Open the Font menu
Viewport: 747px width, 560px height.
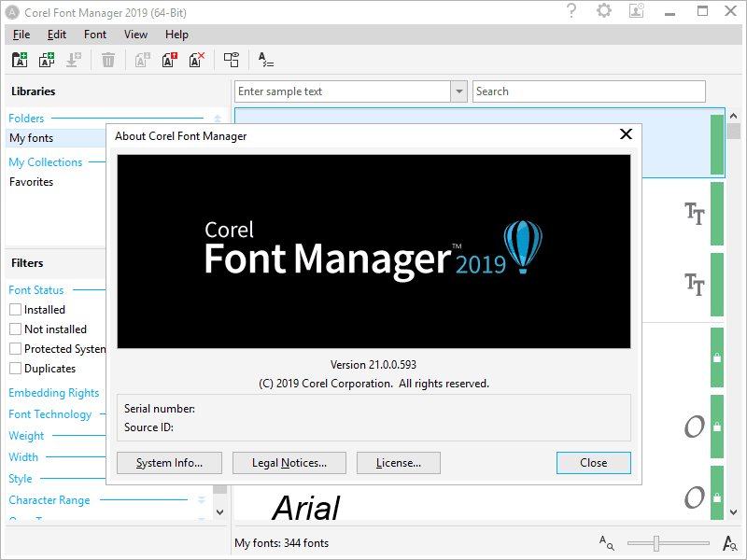click(x=95, y=35)
